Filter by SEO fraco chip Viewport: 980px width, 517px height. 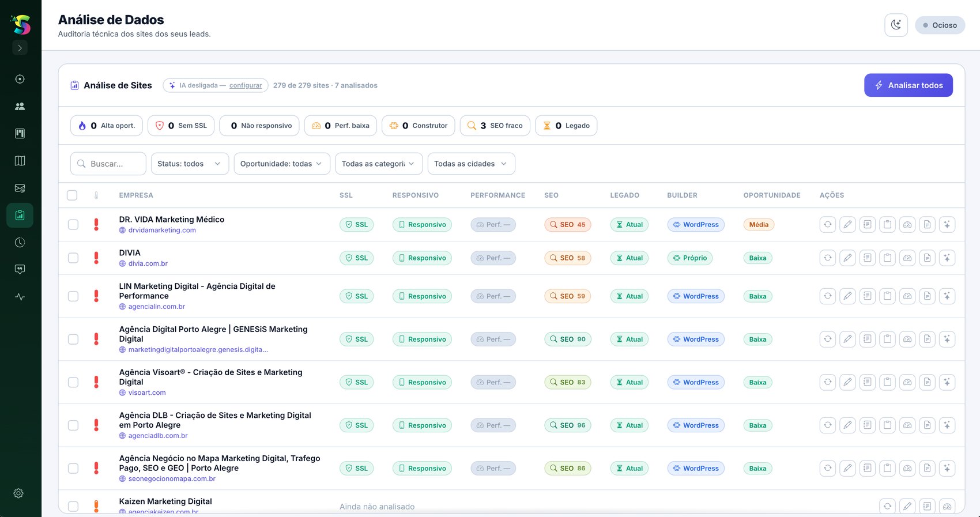[495, 126]
